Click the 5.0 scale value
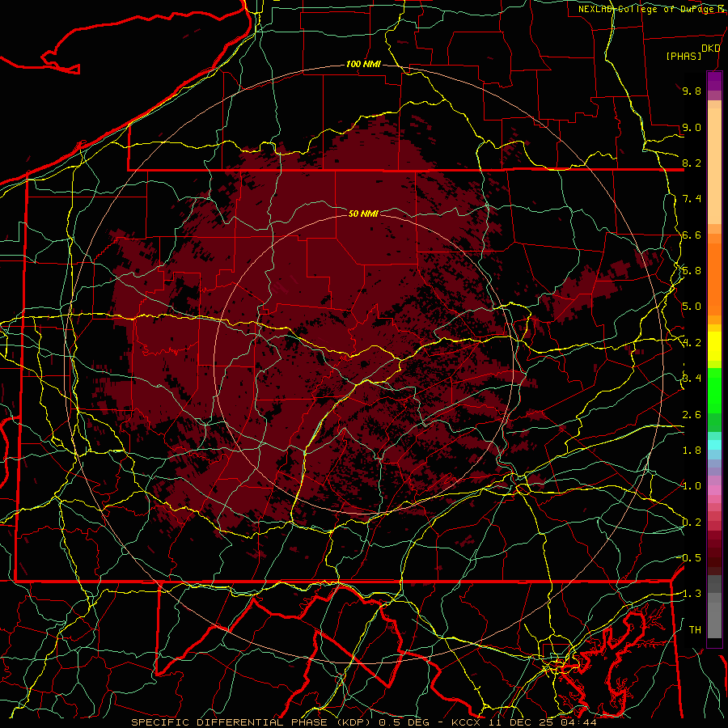Viewport: 728px width, 728px height. tap(692, 307)
